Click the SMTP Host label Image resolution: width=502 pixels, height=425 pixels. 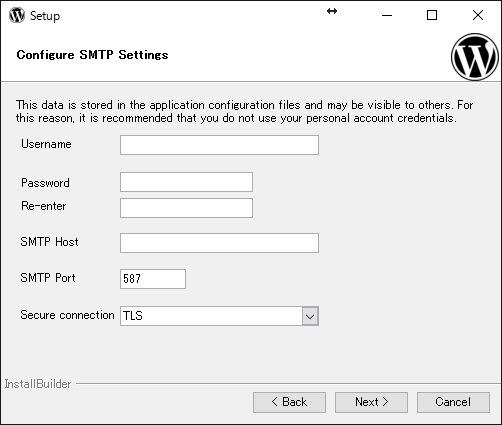click(49, 242)
